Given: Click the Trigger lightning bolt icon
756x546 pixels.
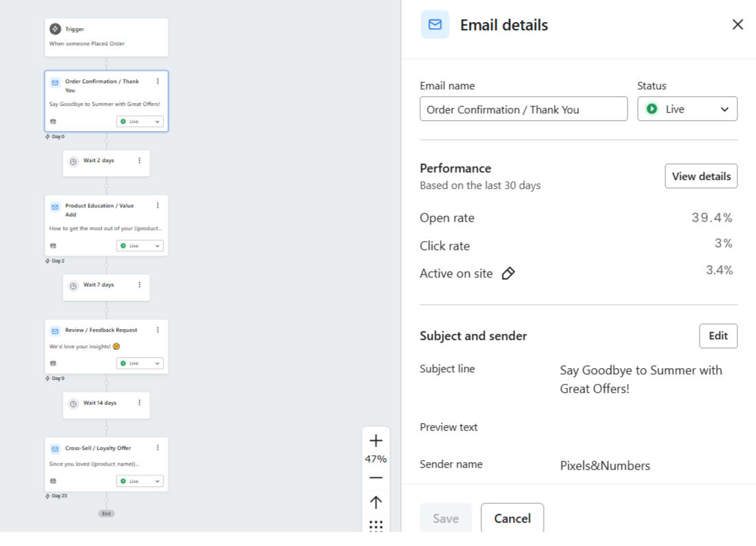Looking at the screenshot, I should tap(55, 29).
